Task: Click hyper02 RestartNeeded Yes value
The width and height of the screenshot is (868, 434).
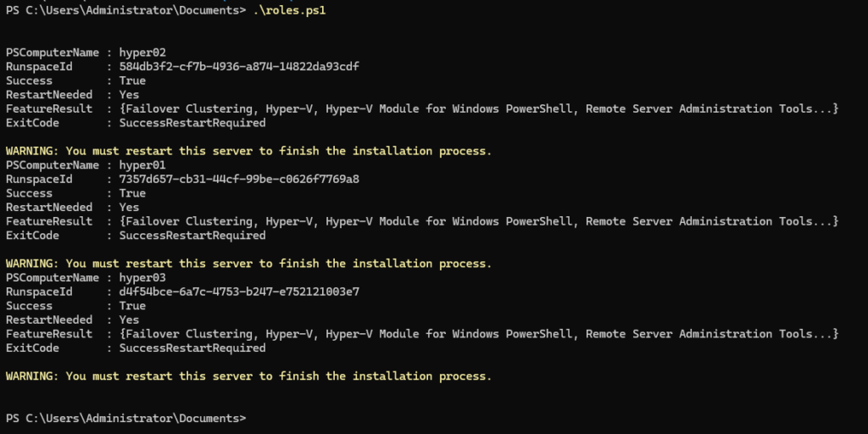Action: point(129,95)
